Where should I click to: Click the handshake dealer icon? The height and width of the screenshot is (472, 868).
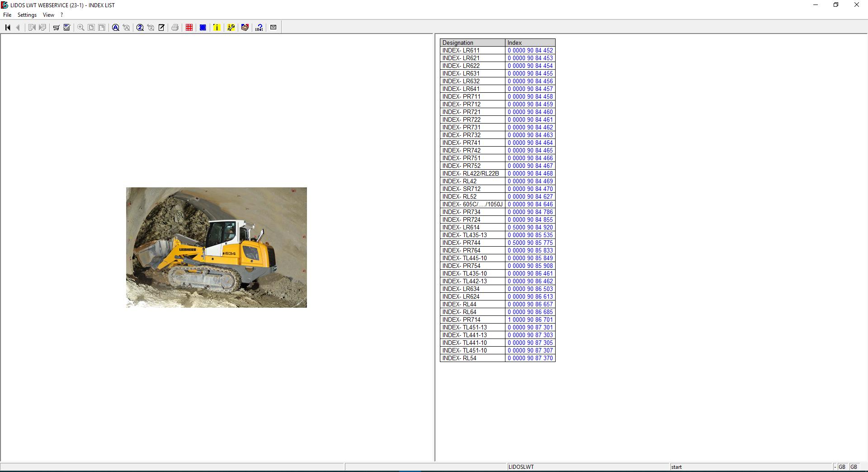click(245, 27)
